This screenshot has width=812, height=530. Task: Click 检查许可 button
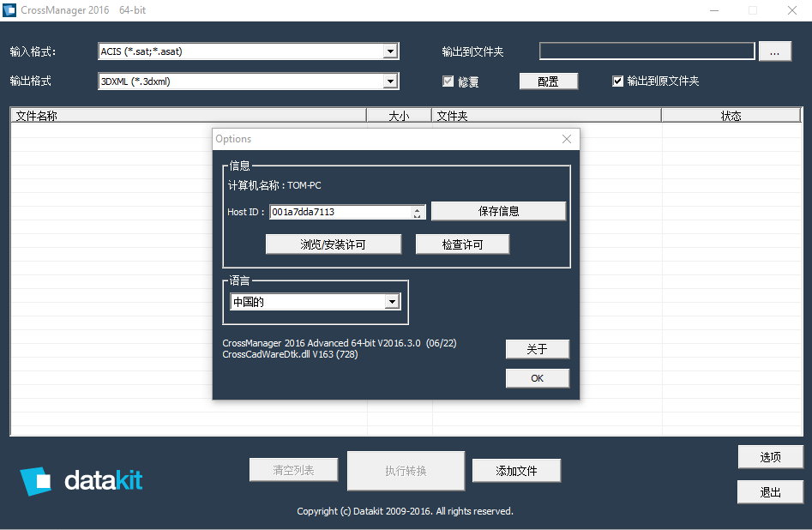(x=462, y=244)
